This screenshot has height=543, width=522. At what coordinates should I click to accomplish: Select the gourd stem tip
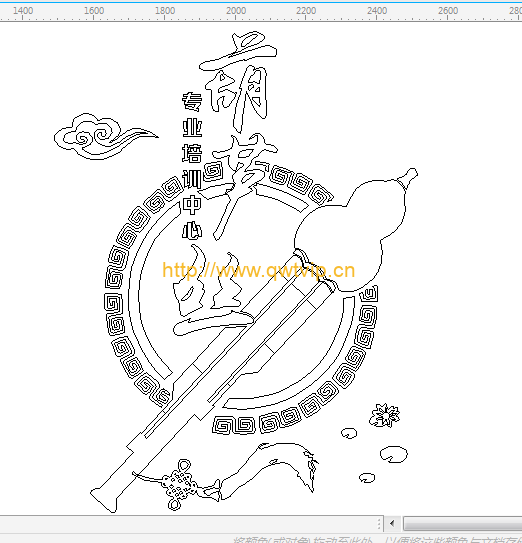point(408,177)
